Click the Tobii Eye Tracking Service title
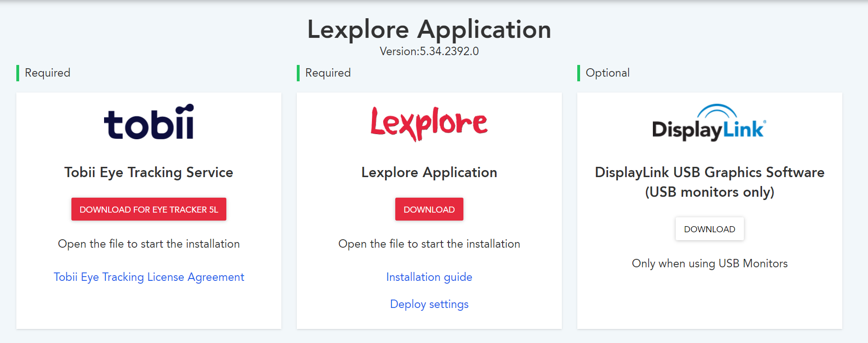The image size is (868, 343). click(149, 172)
